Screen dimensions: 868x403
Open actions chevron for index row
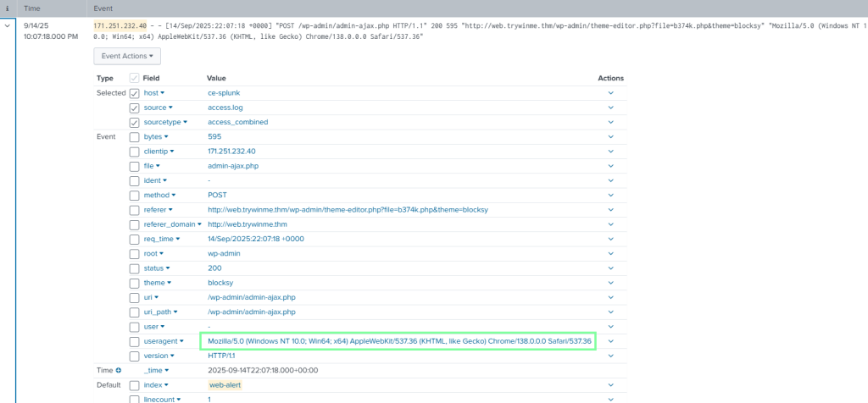point(610,385)
